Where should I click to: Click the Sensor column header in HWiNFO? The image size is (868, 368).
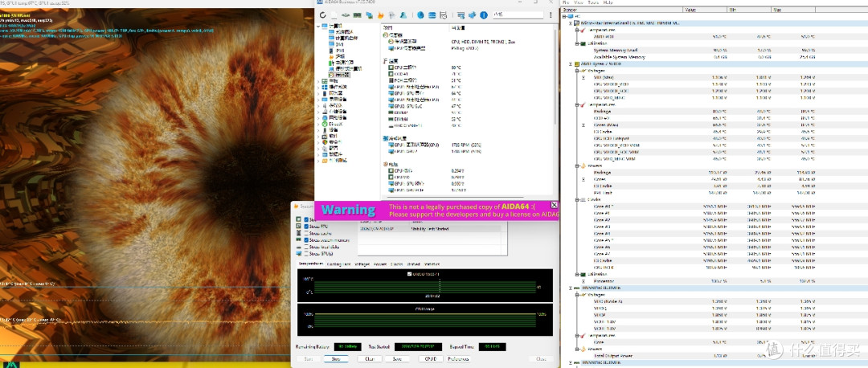click(621, 10)
